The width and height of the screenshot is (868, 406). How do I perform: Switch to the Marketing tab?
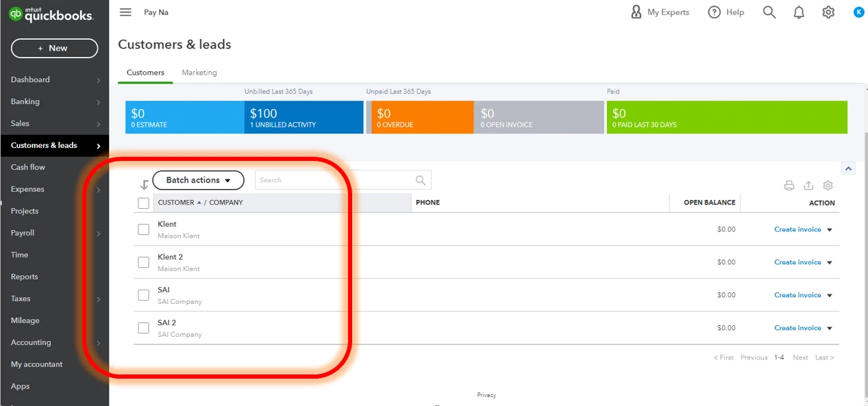click(199, 73)
